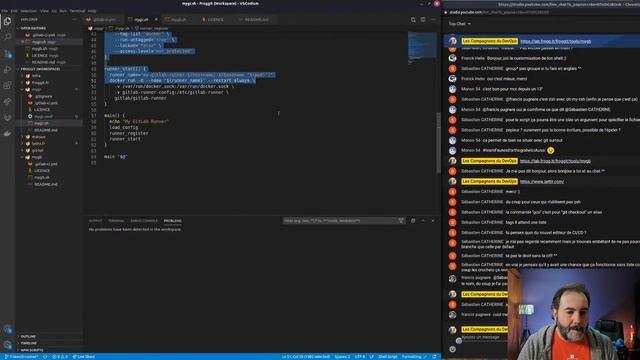This screenshot has height=360, width=640.
Task: Focus chat message input 'Ajoutez un message'
Action: pyautogui.click(x=481, y=337)
